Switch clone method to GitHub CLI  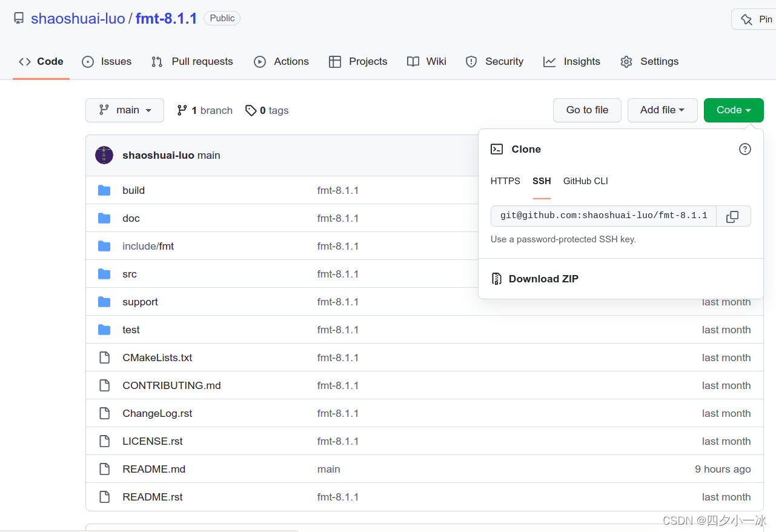pos(586,181)
